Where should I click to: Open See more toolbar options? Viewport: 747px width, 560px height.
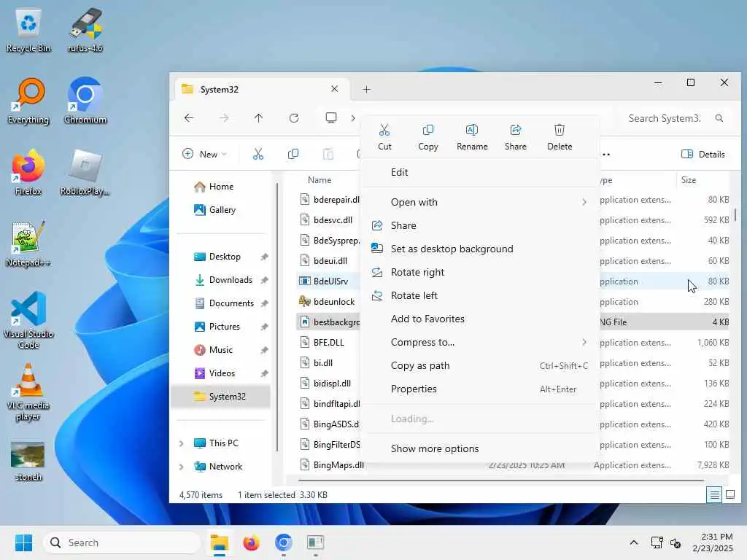coord(606,155)
